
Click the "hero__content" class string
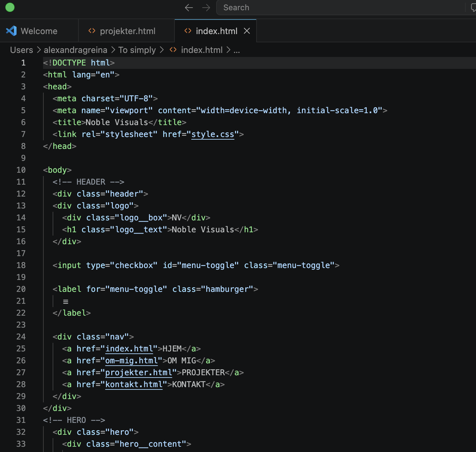click(x=151, y=444)
